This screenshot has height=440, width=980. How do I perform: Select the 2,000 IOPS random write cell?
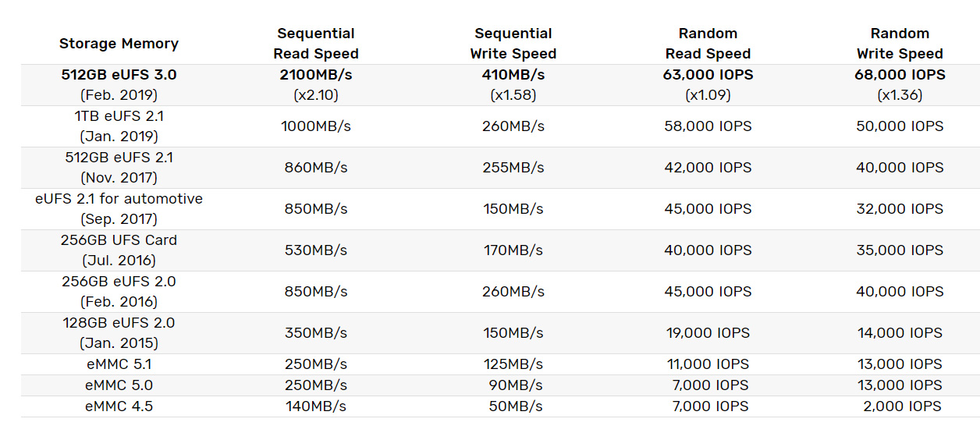(x=902, y=406)
